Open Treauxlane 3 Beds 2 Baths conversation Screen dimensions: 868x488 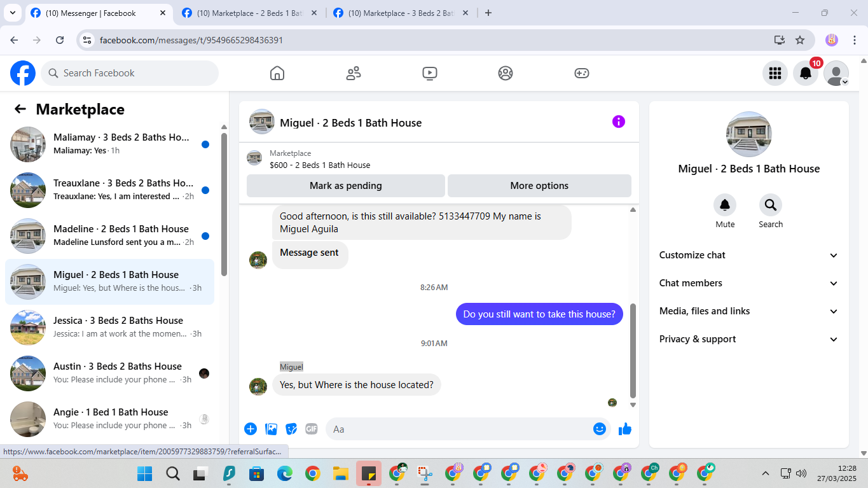pos(109,190)
